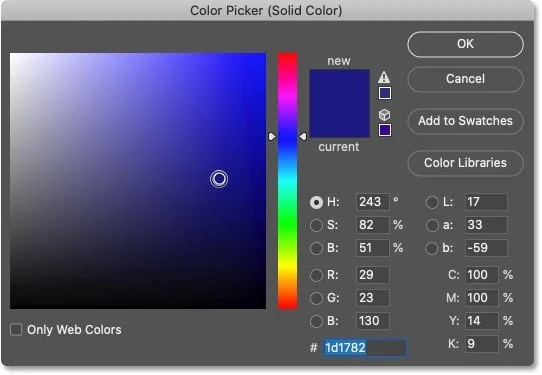Select the Lab a radio button
This screenshot has height=375, width=542.
pos(432,225)
